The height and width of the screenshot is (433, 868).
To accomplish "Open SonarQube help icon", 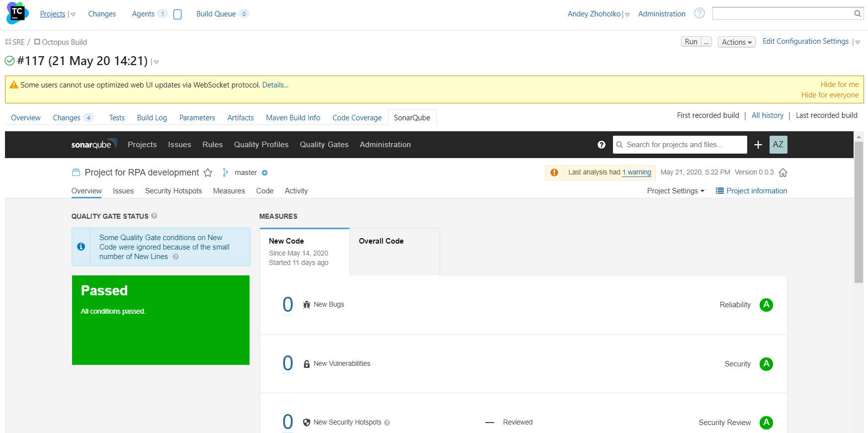I will (x=602, y=145).
